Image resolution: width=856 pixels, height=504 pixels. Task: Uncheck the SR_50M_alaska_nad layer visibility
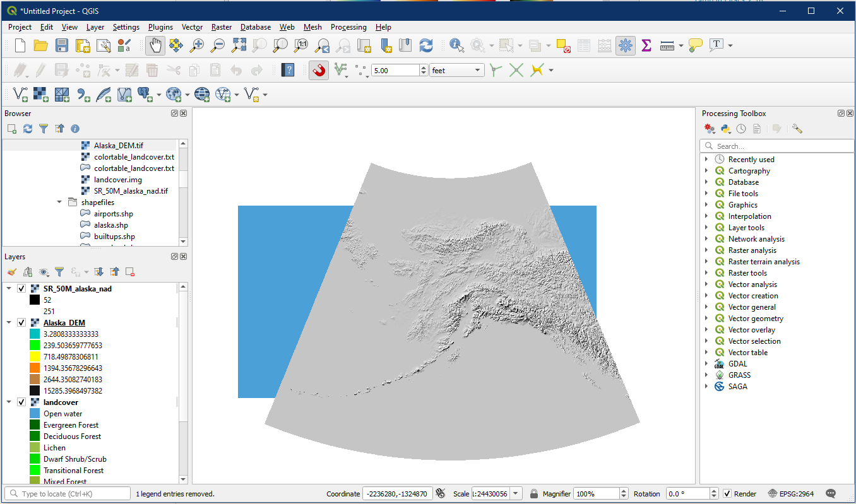[x=21, y=288]
